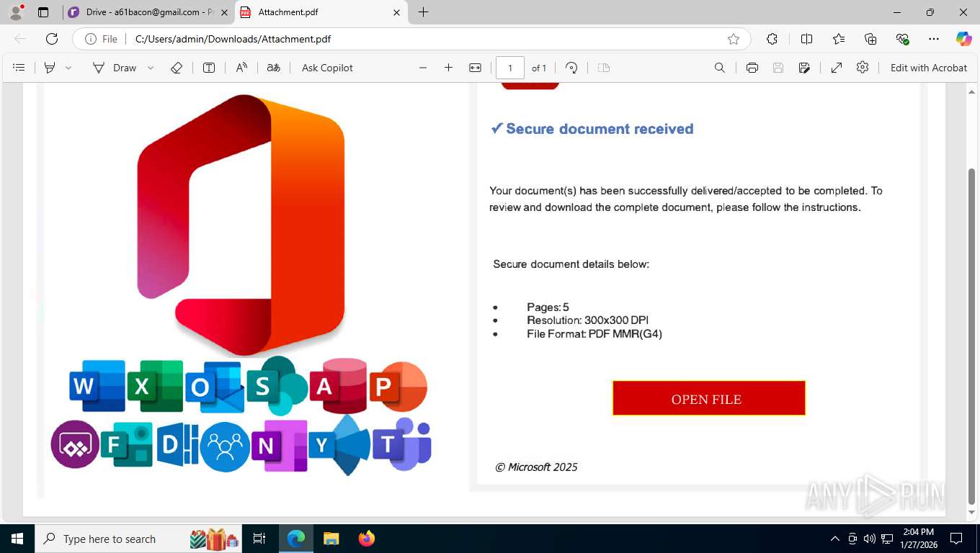This screenshot has height=553, width=980.
Task: Zoom in with the plus button
Action: pyautogui.click(x=448, y=68)
